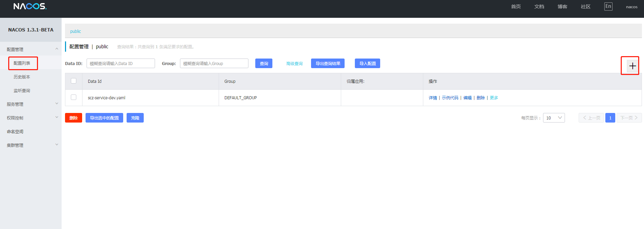Expand the 集群管理 sidebar section

pos(31,145)
